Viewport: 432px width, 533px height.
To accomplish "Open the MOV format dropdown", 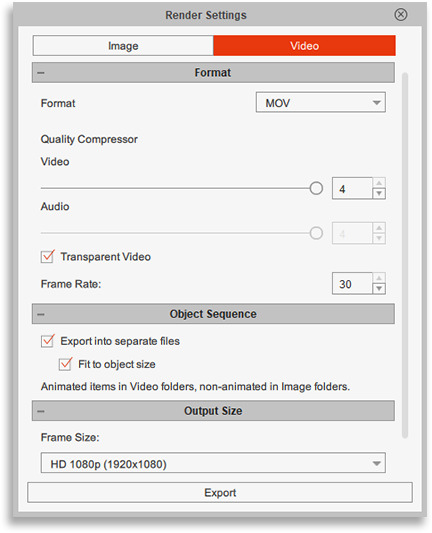I will (321, 102).
